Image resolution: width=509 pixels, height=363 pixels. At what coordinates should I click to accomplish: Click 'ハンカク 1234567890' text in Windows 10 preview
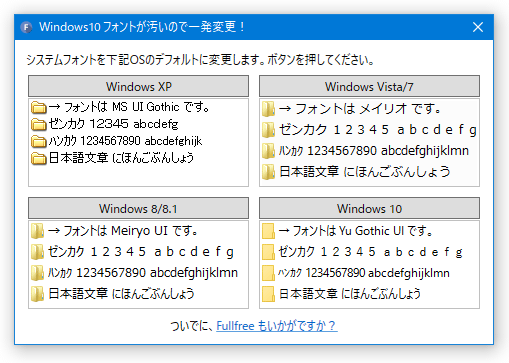[322, 273]
